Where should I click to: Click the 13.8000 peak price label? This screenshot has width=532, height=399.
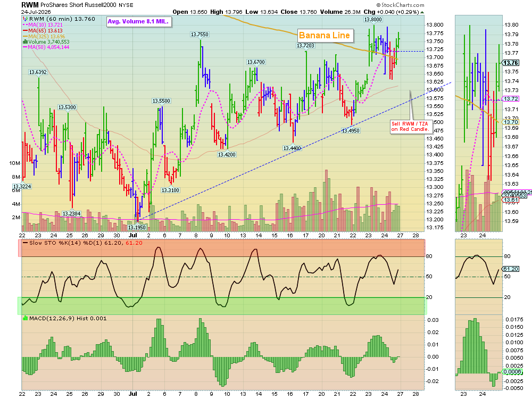coord(373,19)
